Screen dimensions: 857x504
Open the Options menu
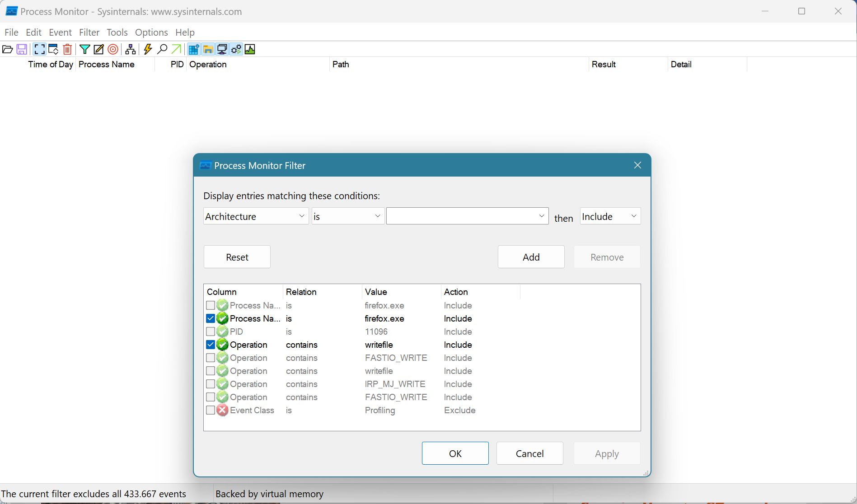pyautogui.click(x=151, y=33)
